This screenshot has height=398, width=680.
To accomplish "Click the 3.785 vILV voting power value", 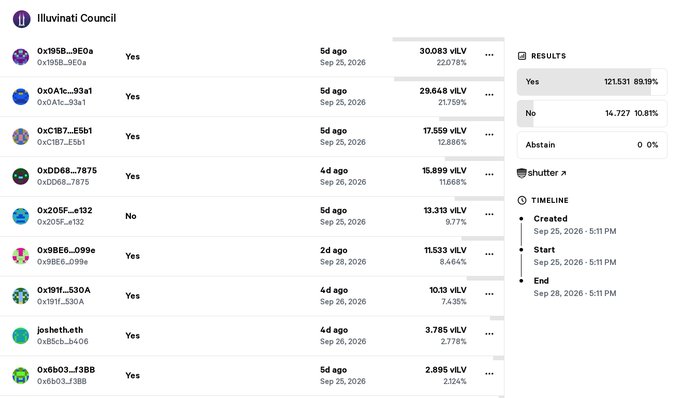I will 446,330.
